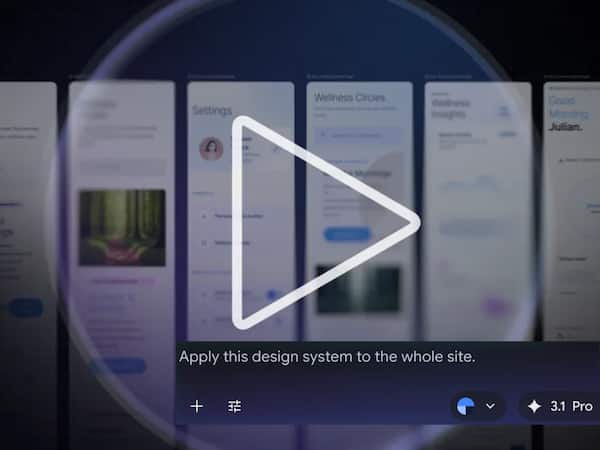Select the forest path image thumbnail

[122, 227]
